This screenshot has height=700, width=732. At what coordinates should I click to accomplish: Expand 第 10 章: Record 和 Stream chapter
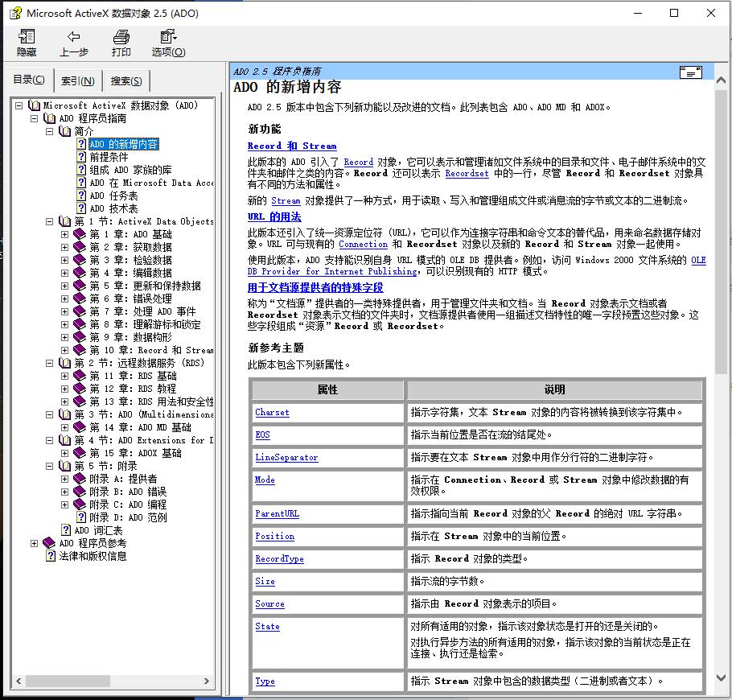coord(65,350)
